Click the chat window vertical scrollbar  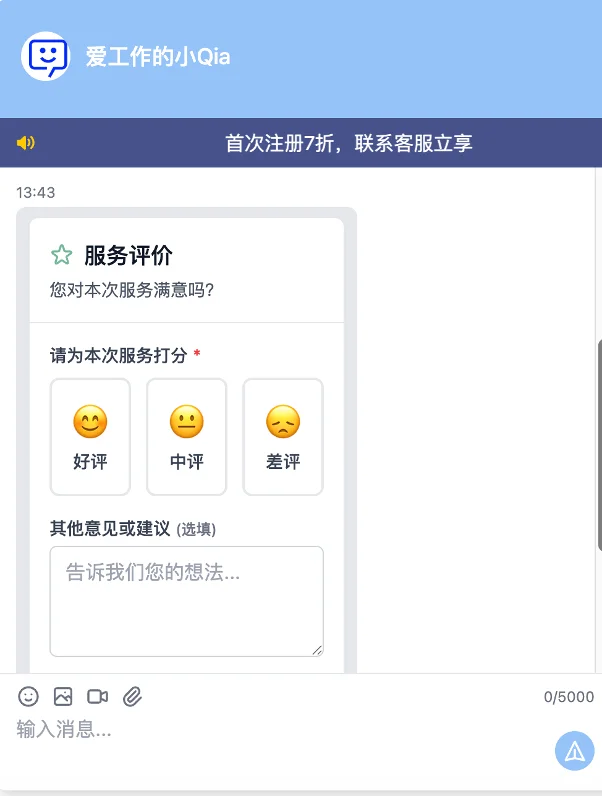(598, 445)
